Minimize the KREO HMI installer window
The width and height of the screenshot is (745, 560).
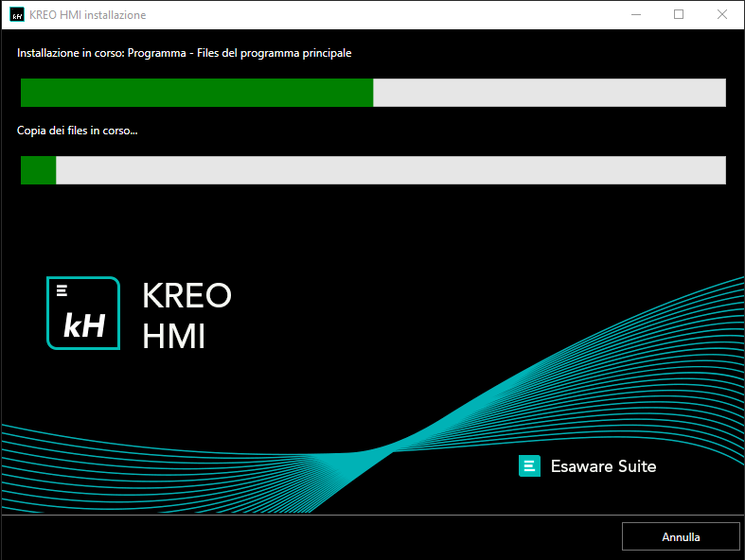pyautogui.click(x=634, y=15)
